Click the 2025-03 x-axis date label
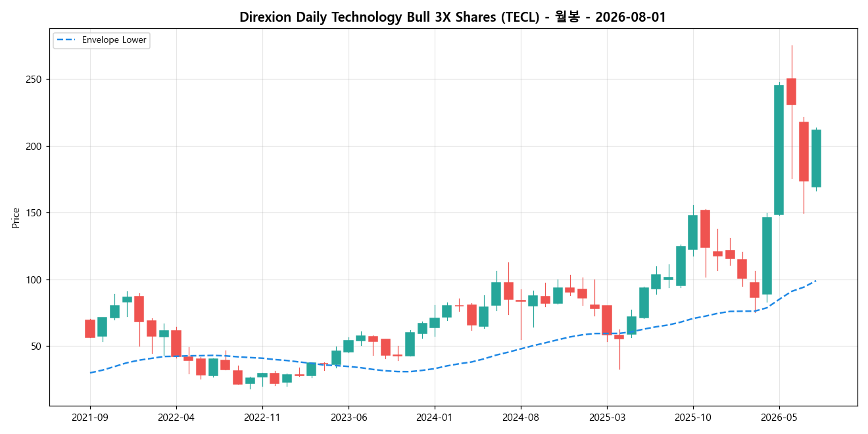 pos(607,417)
